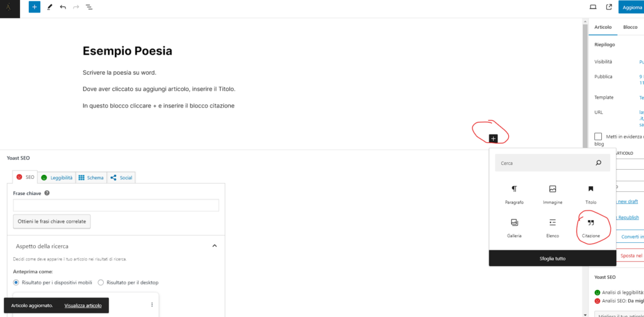Insert an Immagine block
This screenshot has height=317, width=644.
coord(552,194)
